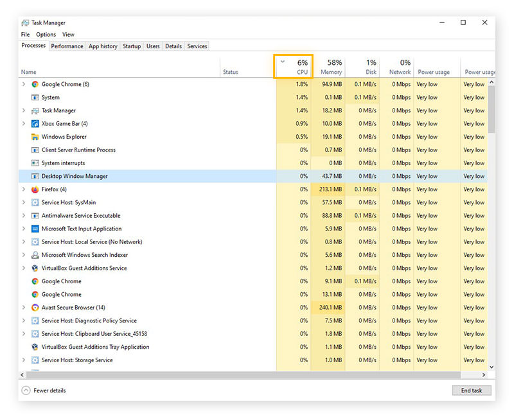Click the Microsoft Text Input Application icon

click(x=35, y=229)
